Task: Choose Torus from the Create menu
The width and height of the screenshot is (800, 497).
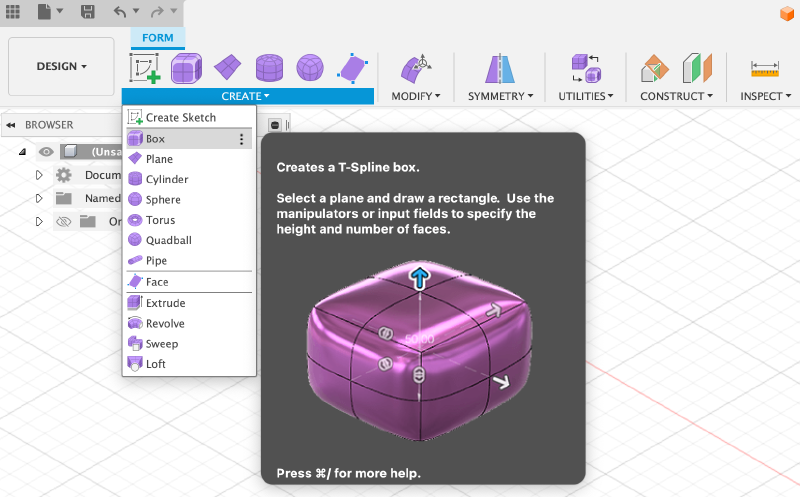Action: coord(189,220)
